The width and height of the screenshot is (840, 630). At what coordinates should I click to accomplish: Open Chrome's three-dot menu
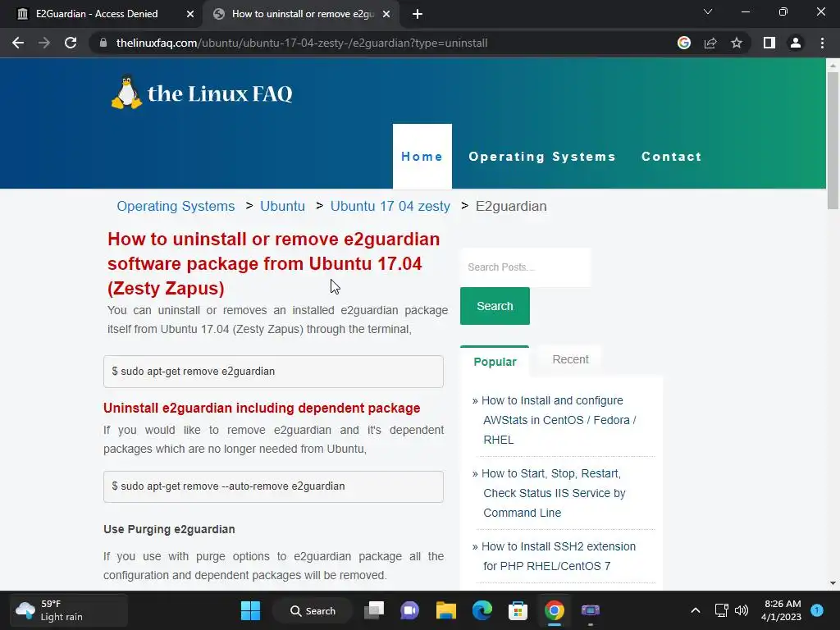[822, 43]
